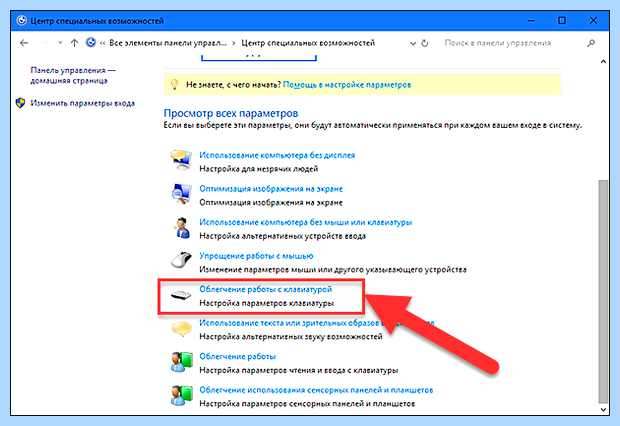This screenshot has width=620, height=426.
Task: Click the keyboard icon for keyboard settings
Action: click(181, 295)
